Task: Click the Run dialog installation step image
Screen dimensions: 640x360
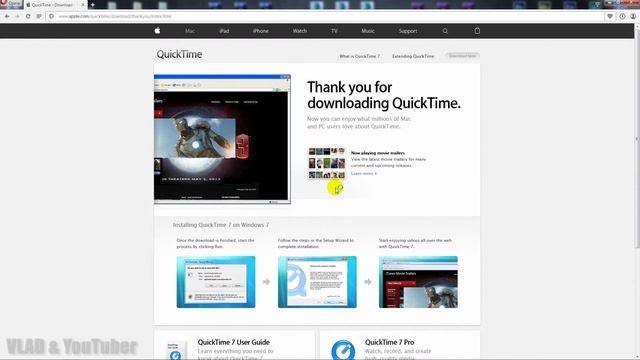Action: (216, 282)
